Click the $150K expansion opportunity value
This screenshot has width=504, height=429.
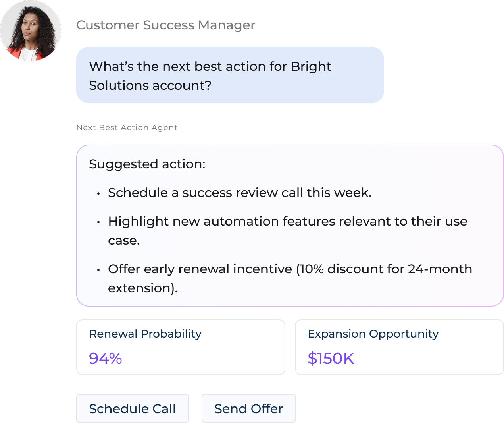tap(331, 359)
